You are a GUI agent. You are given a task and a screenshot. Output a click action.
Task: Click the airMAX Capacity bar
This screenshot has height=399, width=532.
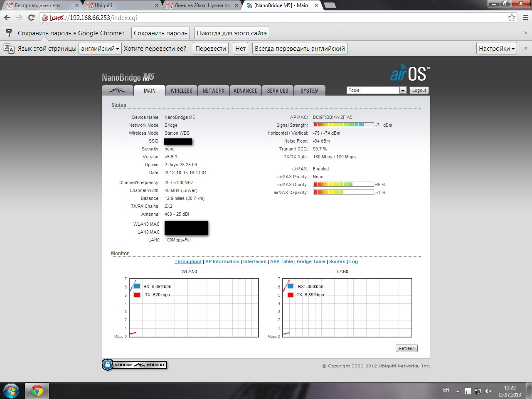343,192
